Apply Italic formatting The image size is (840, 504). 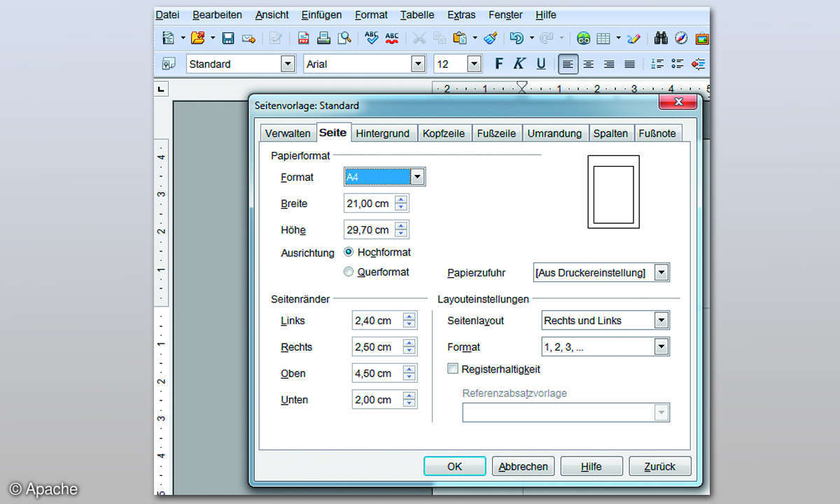click(x=519, y=64)
